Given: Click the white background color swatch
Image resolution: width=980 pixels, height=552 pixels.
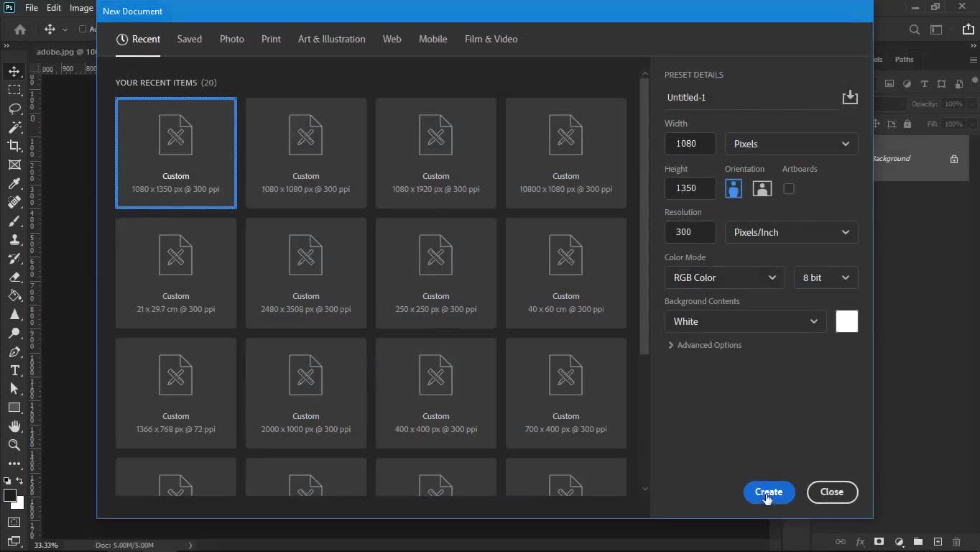Looking at the screenshot, I should [846, 321].
